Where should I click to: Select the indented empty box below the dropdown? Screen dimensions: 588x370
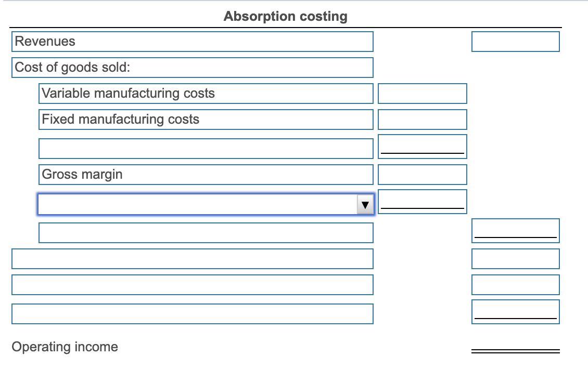[x=206, y=232]
